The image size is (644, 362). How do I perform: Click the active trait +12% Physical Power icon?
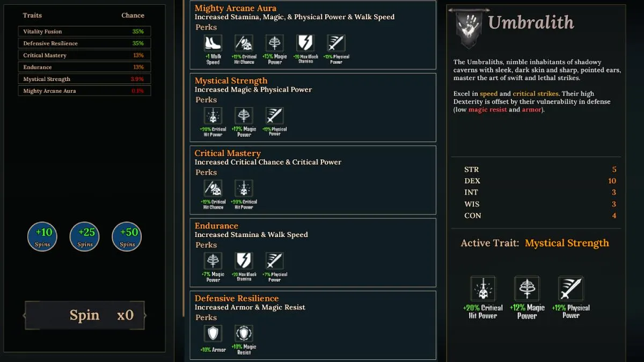(x=571, y=289)
